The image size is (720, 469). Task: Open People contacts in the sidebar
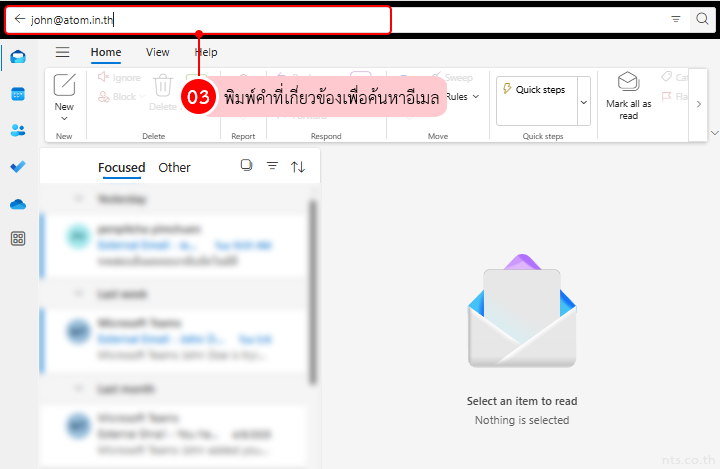pos(18,130)
